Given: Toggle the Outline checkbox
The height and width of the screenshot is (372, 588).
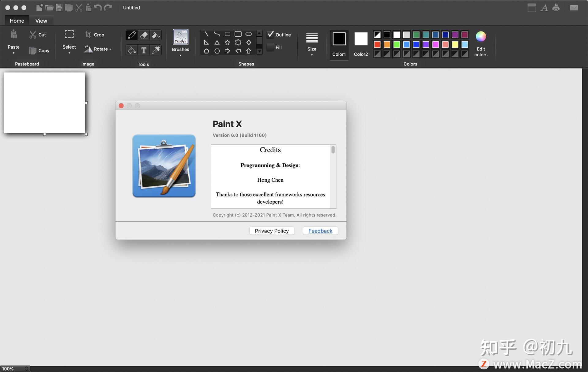Looking at the screenshot, I should (x=270, y=35).
